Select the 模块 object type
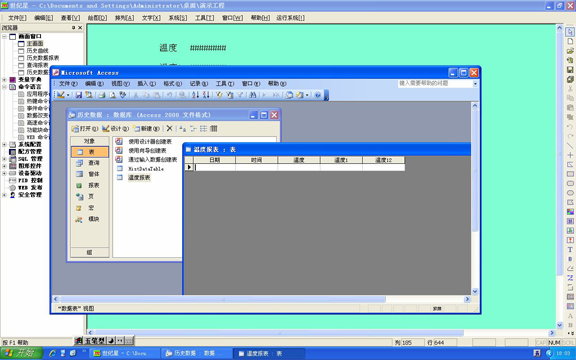Viewport: 576px width, 360px height. click(90, 219)
